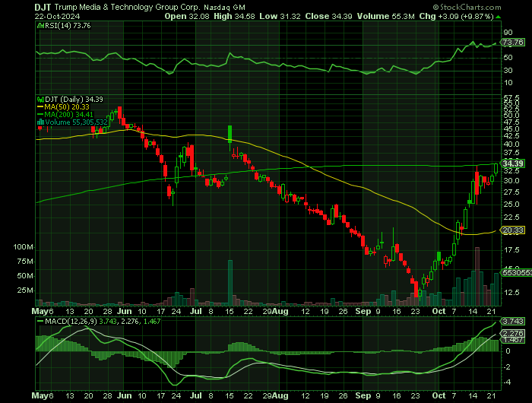Click the tall green gap-up candle at Jul 15

[x=230, y=134]
